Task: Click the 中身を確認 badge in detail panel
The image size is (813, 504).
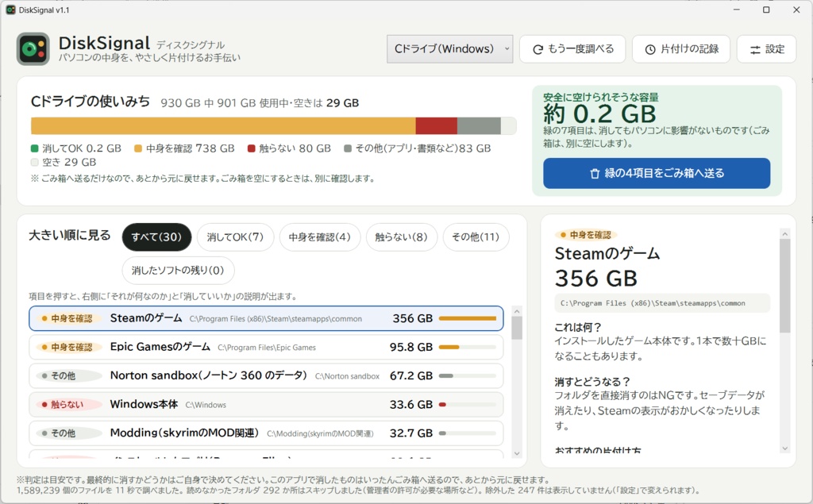Action: click(586, 235)
